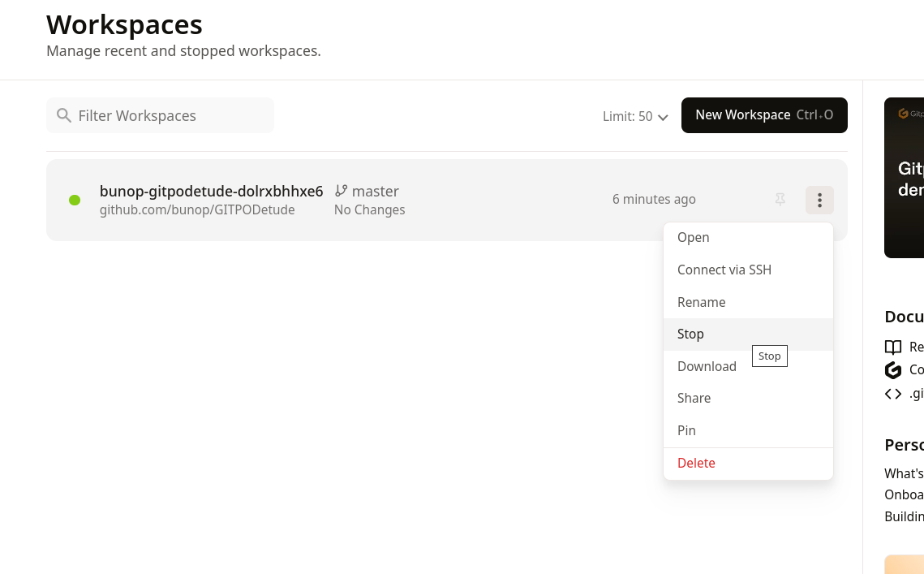Image resolution: width=924 pixels, height=574 pixels.
Task: Click Pin option in the dropdown menu
Action: point(687,430)
